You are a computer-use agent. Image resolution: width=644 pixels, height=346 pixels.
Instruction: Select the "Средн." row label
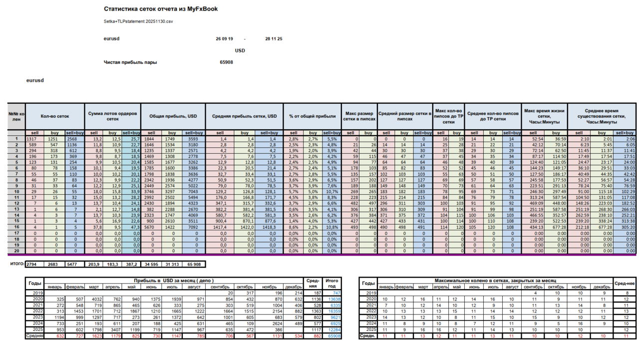pos(368,336)
